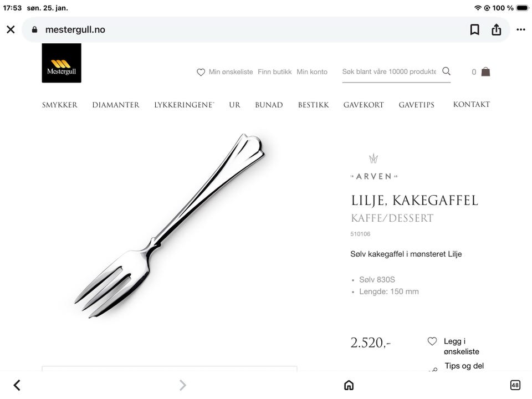Open the BESTIKK menu
The height and width of the screenshot is (399, 532).
point(313,105)
